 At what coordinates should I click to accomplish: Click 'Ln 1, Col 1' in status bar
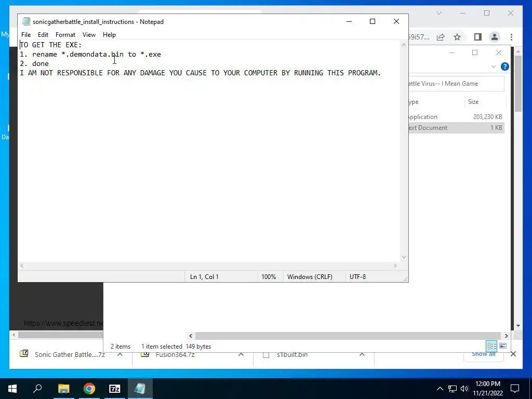click(x=204, y=277)
